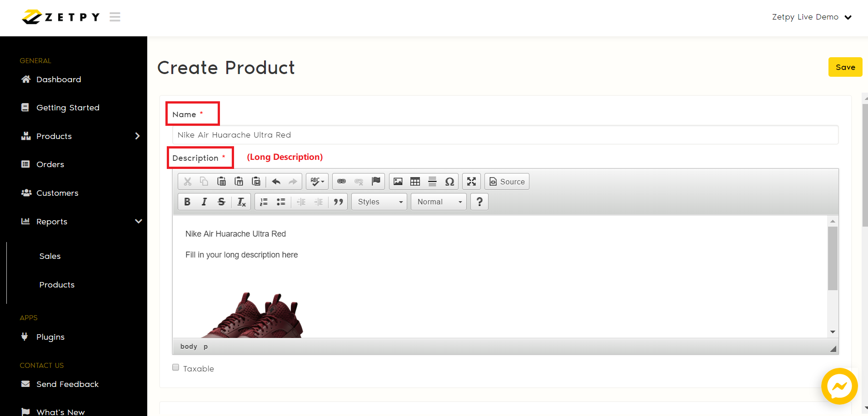Click the body element path tag
The width and height of the screenshot is (868, 416).
tap(189, 347)
